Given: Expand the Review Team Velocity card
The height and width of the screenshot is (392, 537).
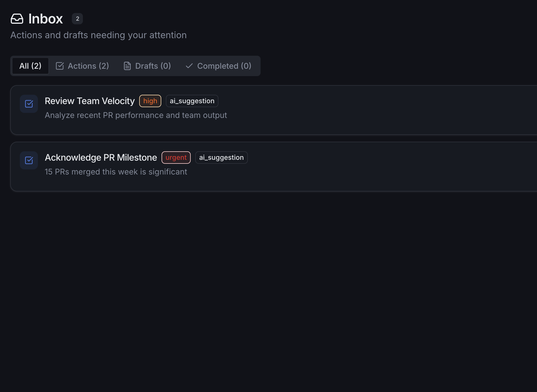Looking at the screenshot, I should coord(255,110).
